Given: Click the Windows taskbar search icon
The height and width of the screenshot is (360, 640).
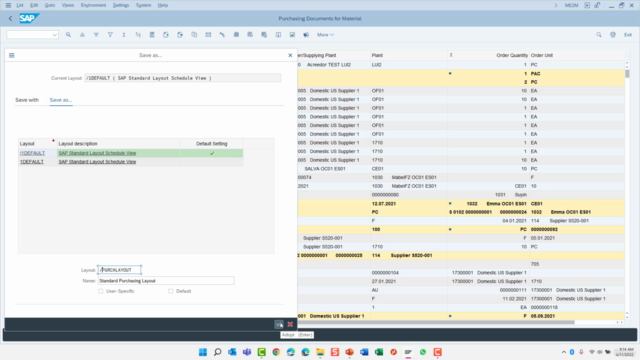Looking at the screenshot, I should click(218, 352).
